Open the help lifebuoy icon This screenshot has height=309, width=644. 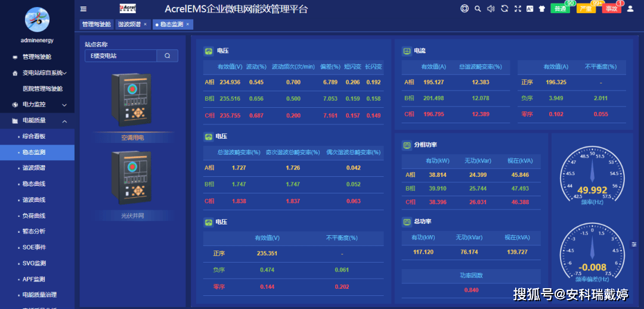pos(465,8)
